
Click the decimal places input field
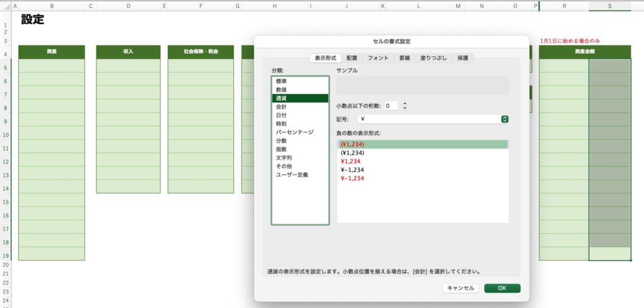(x=391, y=106)
